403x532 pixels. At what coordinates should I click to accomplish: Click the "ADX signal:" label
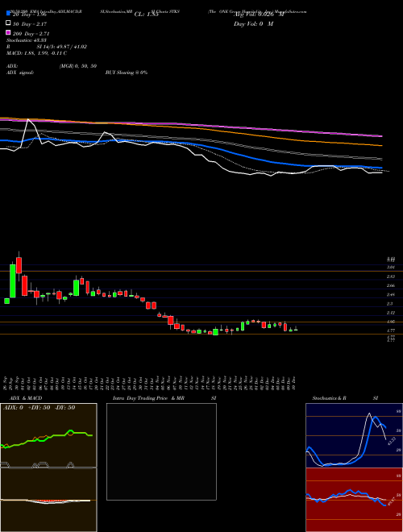(x=20, y=73)
